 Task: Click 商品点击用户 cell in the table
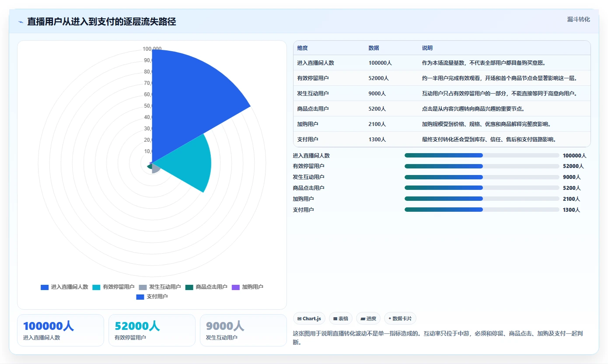(x=313, y=109)
